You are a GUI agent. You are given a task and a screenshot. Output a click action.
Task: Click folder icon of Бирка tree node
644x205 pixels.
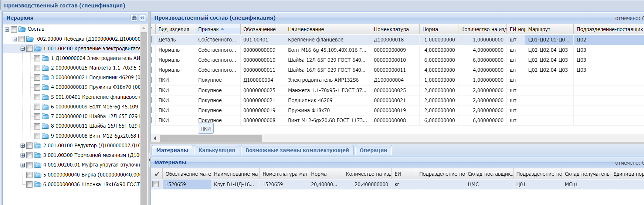click(x=38, y=175)
